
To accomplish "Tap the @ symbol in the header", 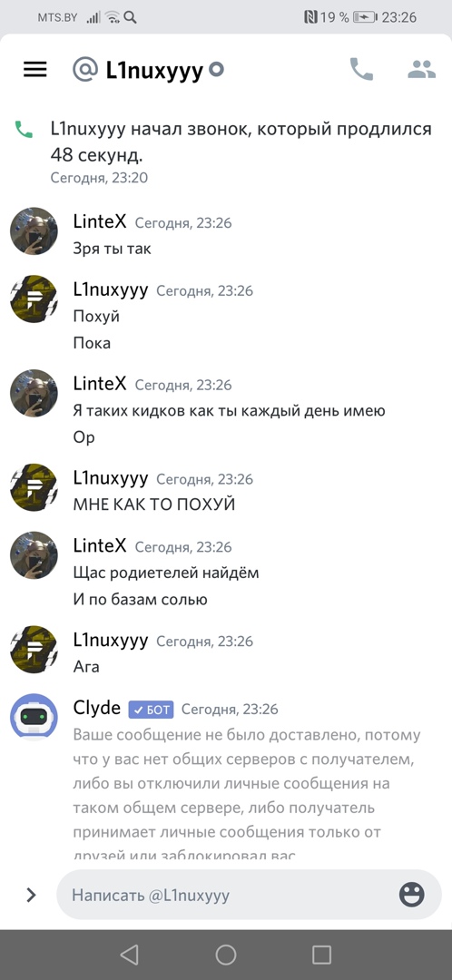I will pyautogui.click(x=84, y=69).
